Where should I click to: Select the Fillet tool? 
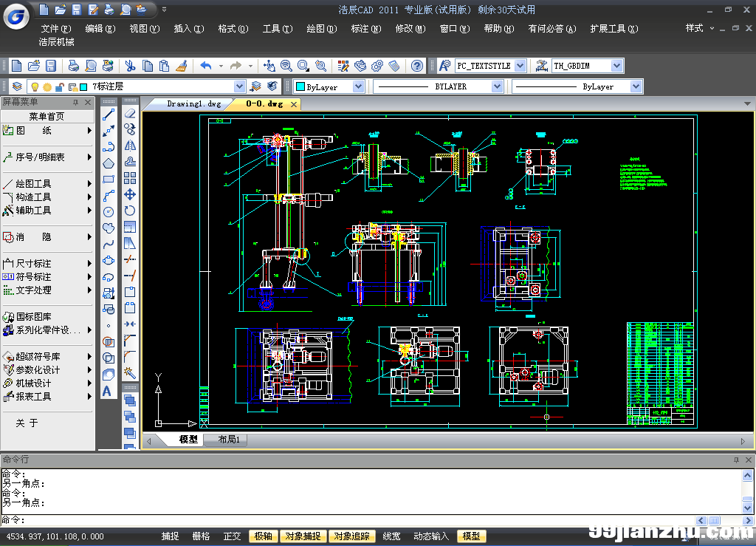click(x=130, y=356)
